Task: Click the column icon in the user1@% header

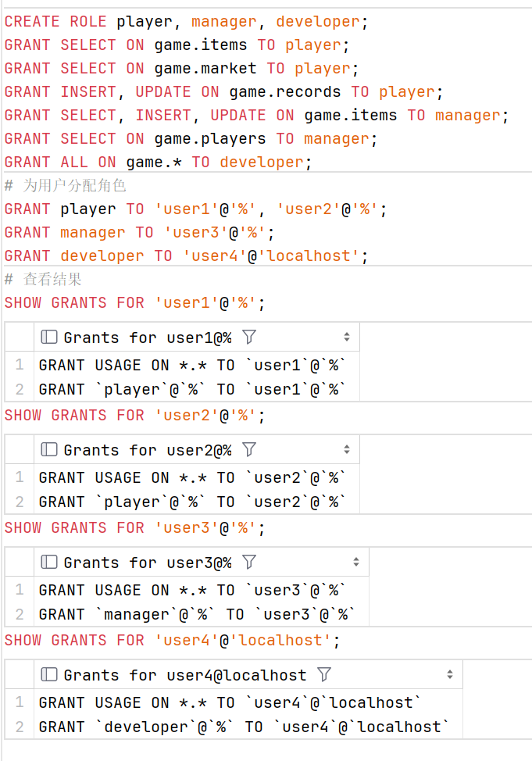Action: point(49,337)
